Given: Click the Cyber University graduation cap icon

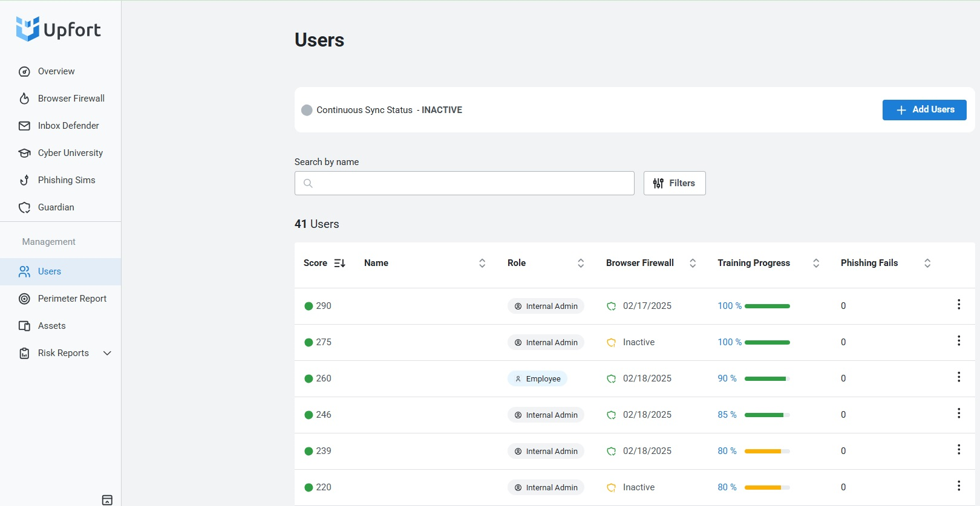Looking at the screenshot, I should (x=24, y=153).
